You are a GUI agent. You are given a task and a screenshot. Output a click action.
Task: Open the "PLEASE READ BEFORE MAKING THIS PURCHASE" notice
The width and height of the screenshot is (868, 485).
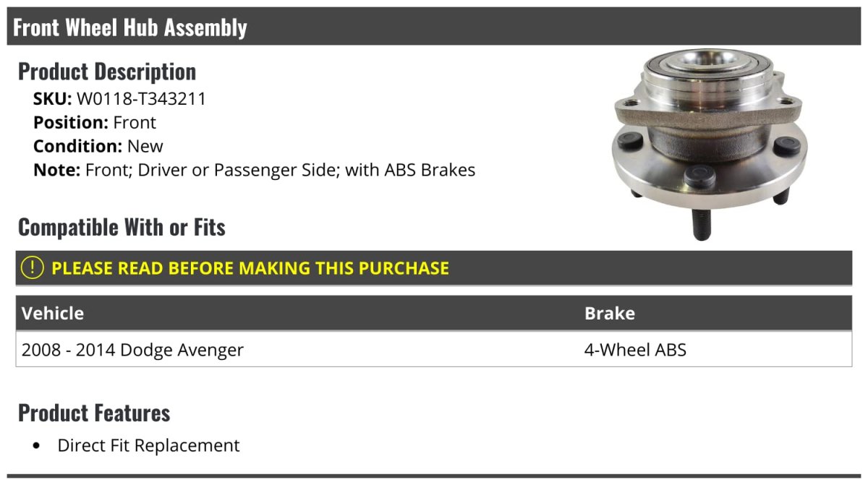(x=250, y=268)
